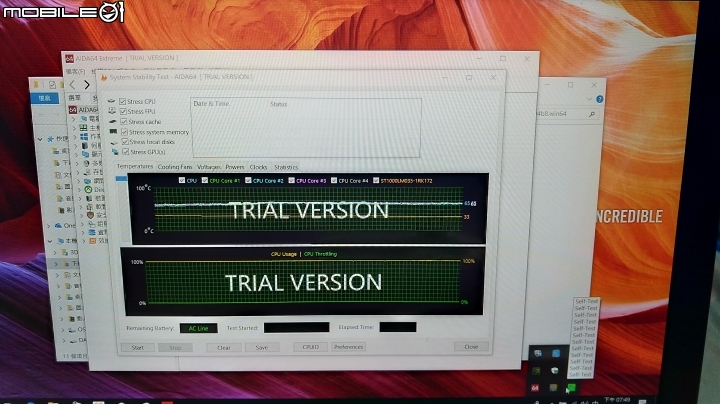Viewport: 720px width, 404px height.
Task: Uncheck Stress local disks
Action: coord(125,142)
